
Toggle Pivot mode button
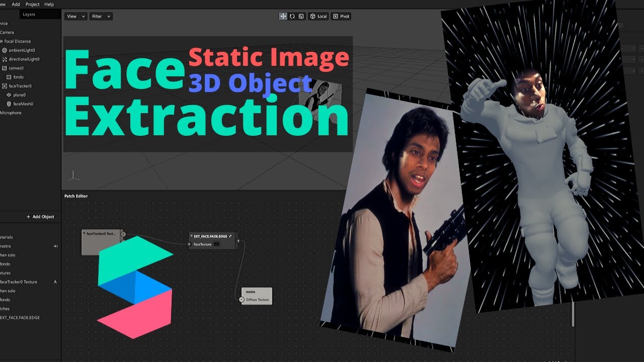[x=341, y=16]
